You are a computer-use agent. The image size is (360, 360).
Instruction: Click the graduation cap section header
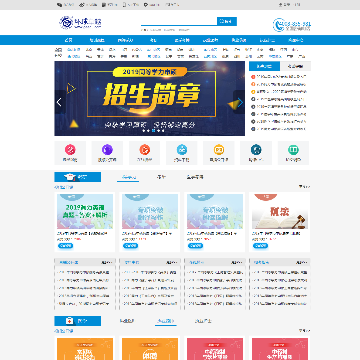[x=78, y=177]
